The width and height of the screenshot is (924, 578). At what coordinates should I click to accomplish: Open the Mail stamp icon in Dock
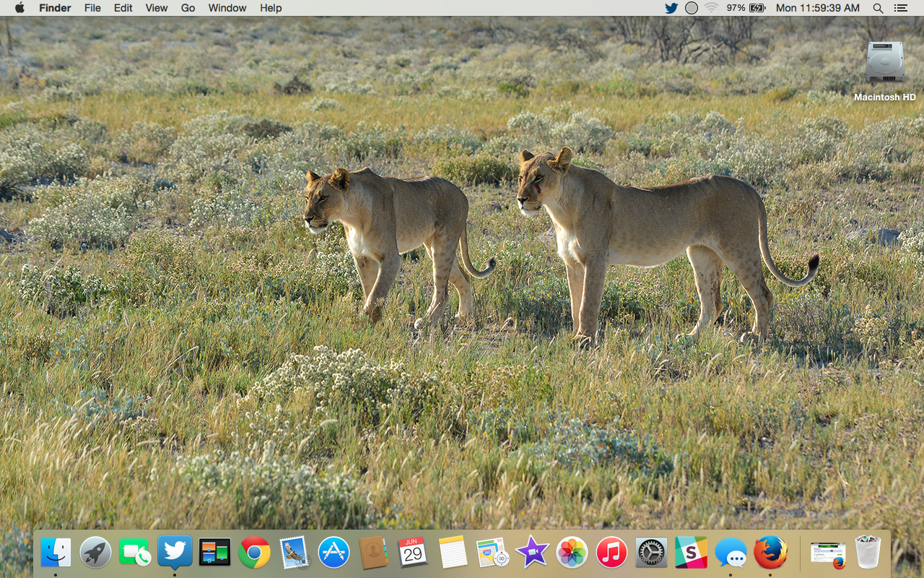pos(294,553)
